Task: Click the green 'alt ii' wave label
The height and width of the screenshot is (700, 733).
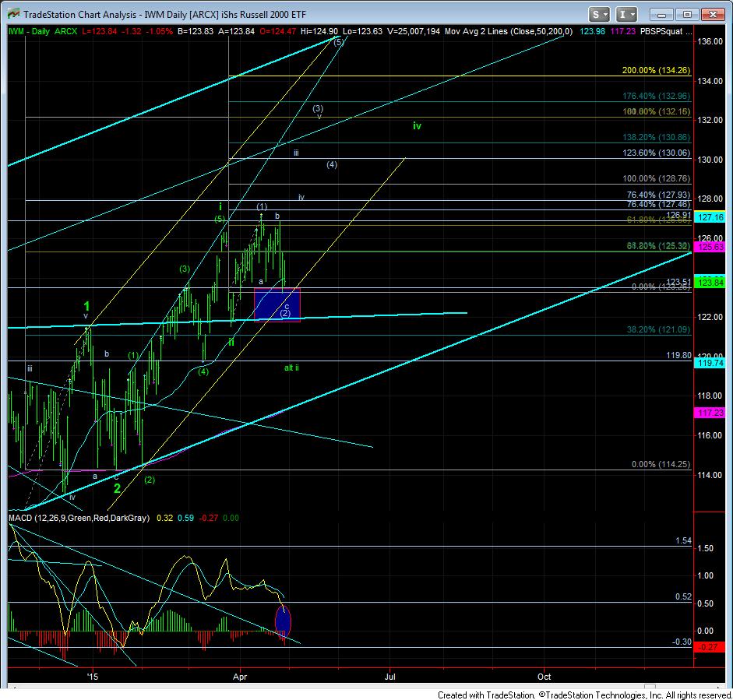Action: (x=291, y=368)
